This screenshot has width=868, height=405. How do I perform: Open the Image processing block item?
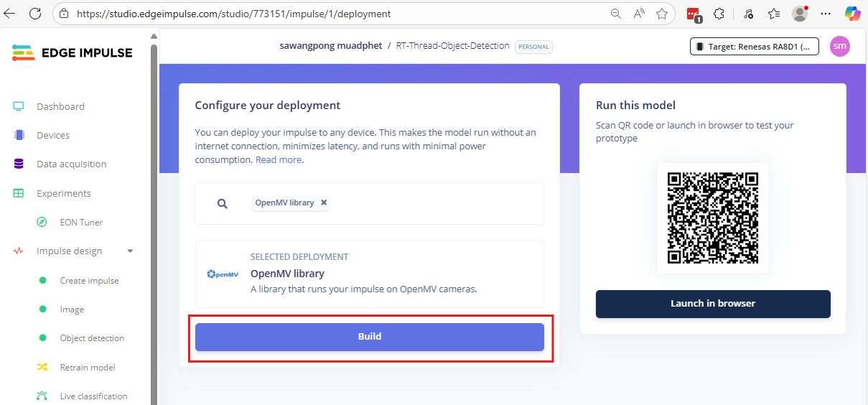pyautogui.click(x=72, y=309)
